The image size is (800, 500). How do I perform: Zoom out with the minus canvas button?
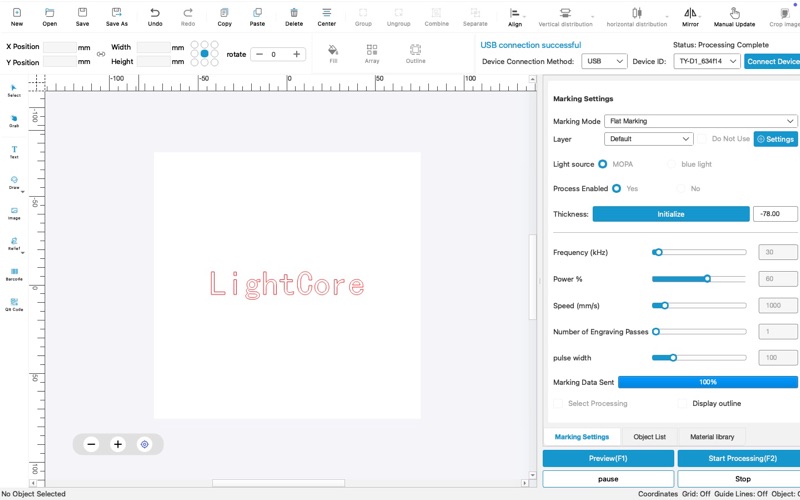91,444
